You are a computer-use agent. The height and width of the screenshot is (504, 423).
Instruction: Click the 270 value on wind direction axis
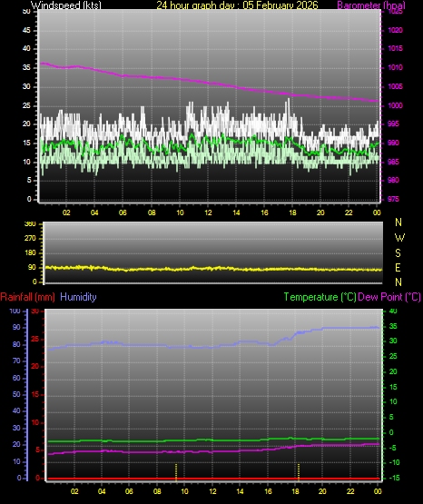coord(30,239)
